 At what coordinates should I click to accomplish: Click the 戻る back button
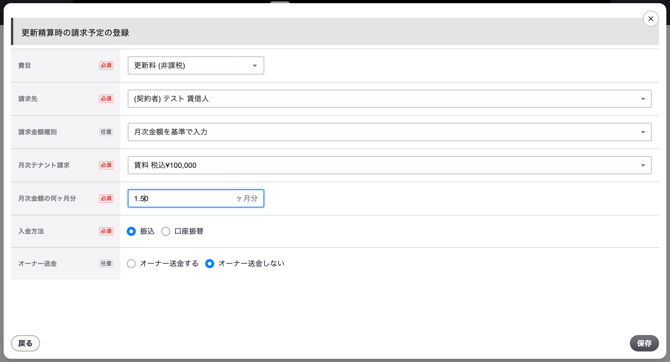[25, 343]
